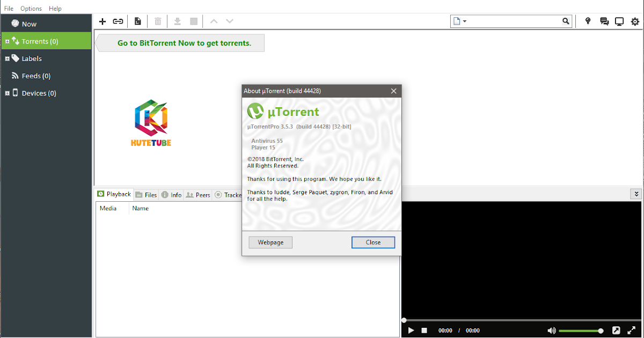Enter fullscreen in the video player

coord(632,330)
